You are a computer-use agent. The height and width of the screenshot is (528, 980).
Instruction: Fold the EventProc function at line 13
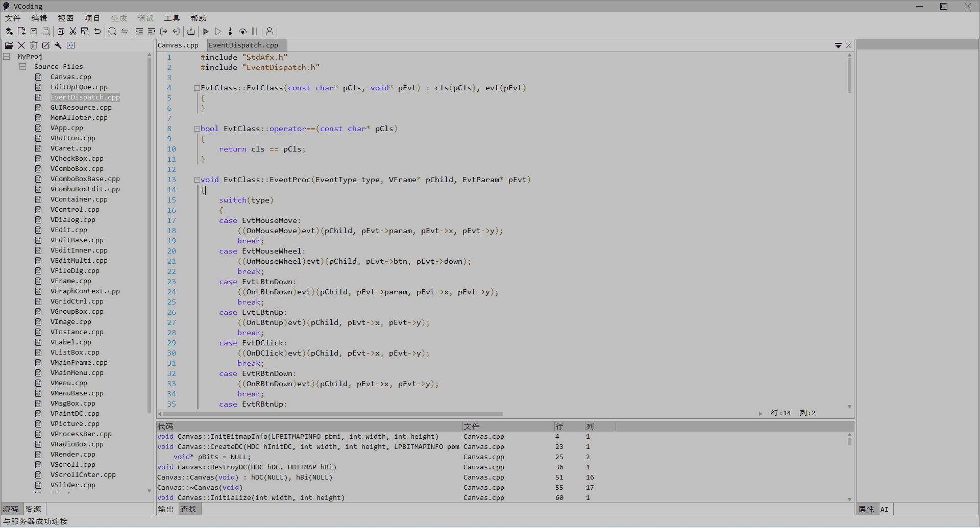pyautogui.click(x=197, y=180)
